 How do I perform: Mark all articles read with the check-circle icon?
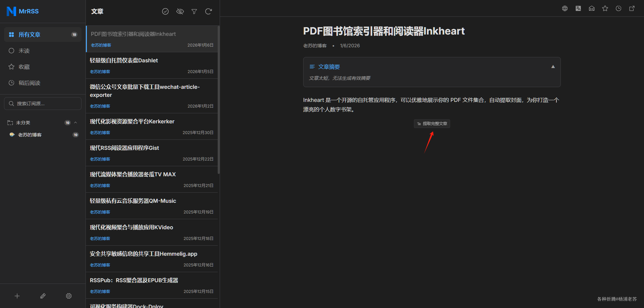pos(165,11)
